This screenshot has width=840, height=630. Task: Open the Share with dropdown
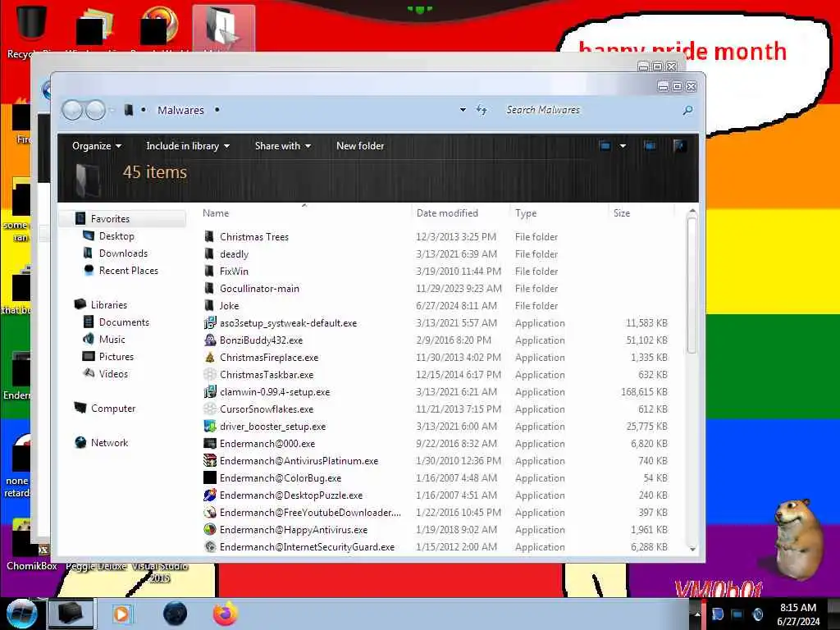(282, 146)
